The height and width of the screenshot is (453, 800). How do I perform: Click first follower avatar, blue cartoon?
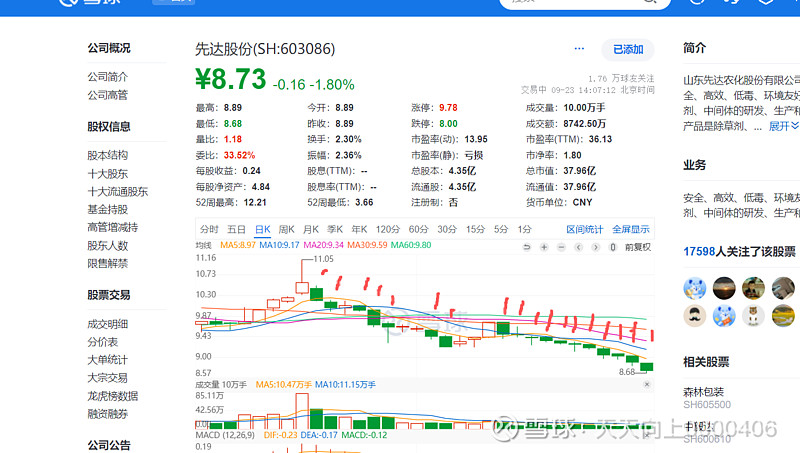695,288
